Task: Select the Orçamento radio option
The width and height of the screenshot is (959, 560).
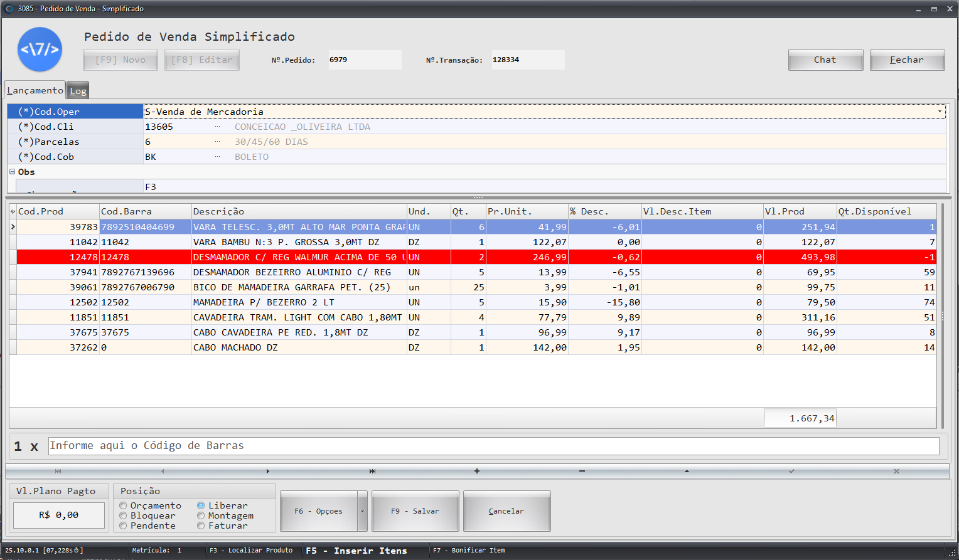Action: 124,505
